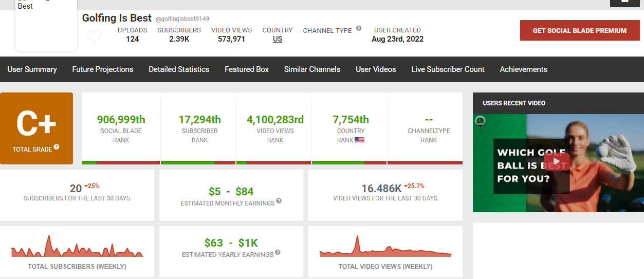Click the Channel Type help question mark
644x279 pixels.
[x=359, y=29]
